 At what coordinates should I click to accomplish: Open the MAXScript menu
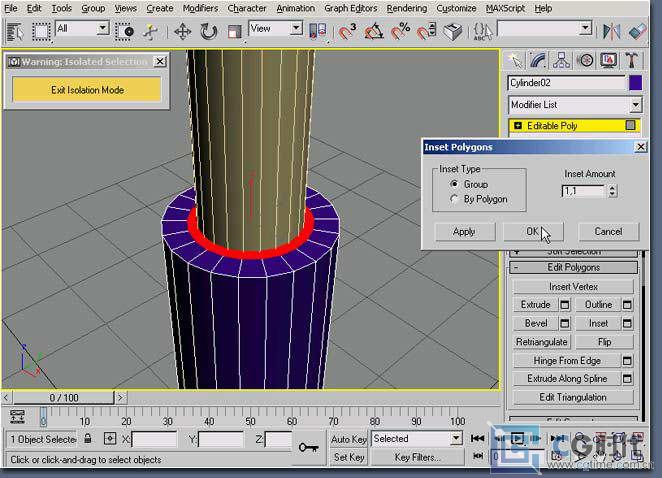(x=505, y=8)
